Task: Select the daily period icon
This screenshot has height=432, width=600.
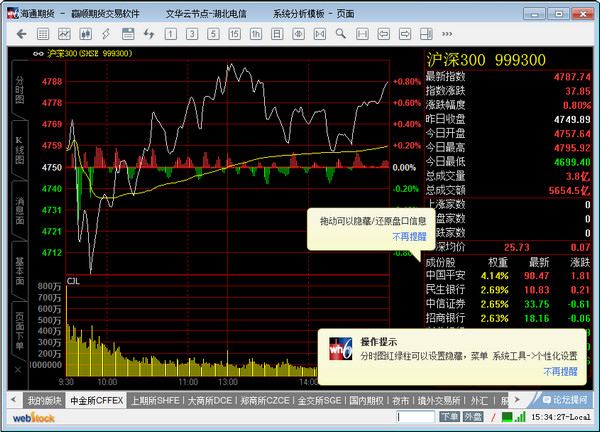Action: [x=277, y=34]
